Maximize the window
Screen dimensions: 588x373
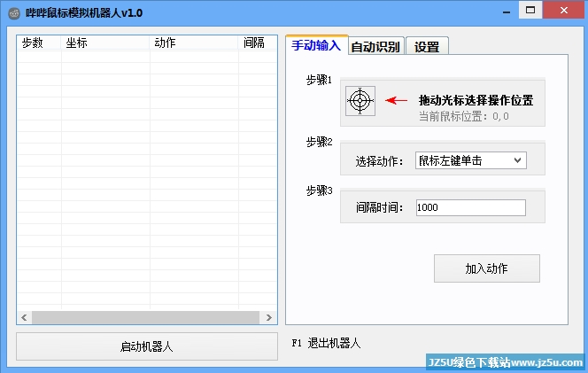pyautogui.click(x=530, y=10)
